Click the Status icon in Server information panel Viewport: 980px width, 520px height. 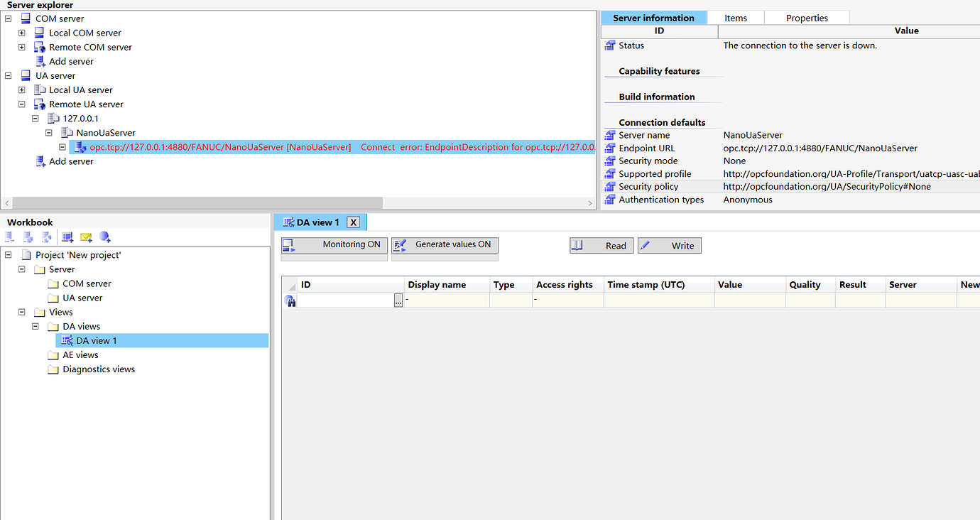coord(609,45)
